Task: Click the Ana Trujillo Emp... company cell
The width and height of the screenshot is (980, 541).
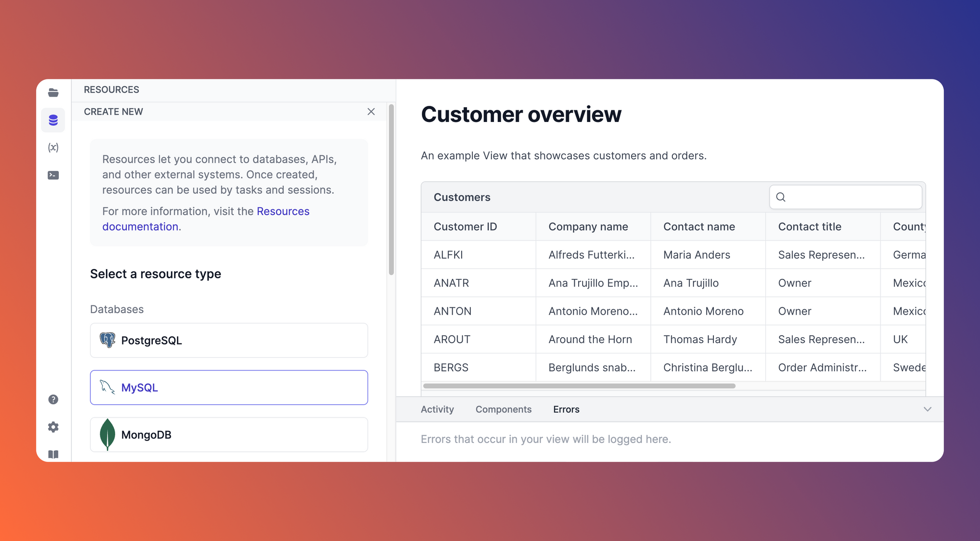Action: pyautogui.click(x=593, y=283)
